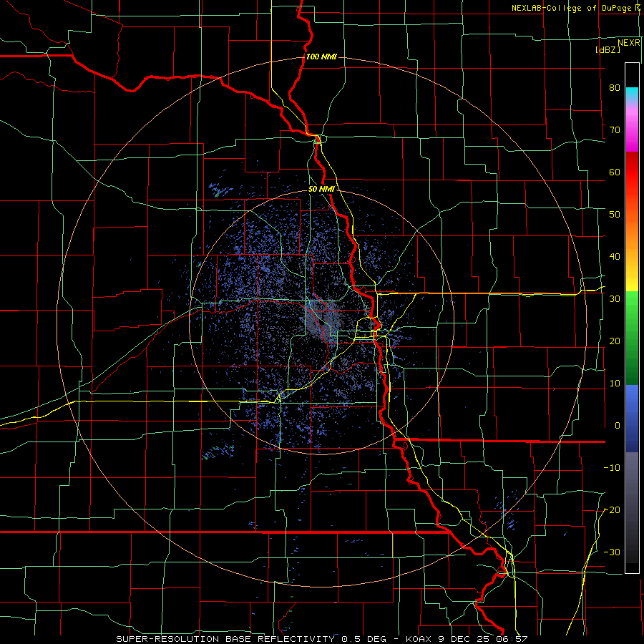644x644 pixels.
Task: Click the 60 dBZ scale value
Action: pyautogui.click(x=615, y=172)
